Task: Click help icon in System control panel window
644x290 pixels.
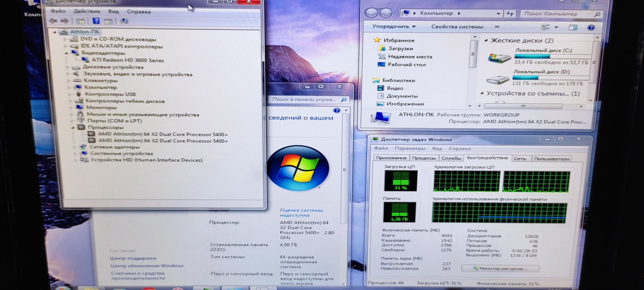Action: tap(337, 111)
